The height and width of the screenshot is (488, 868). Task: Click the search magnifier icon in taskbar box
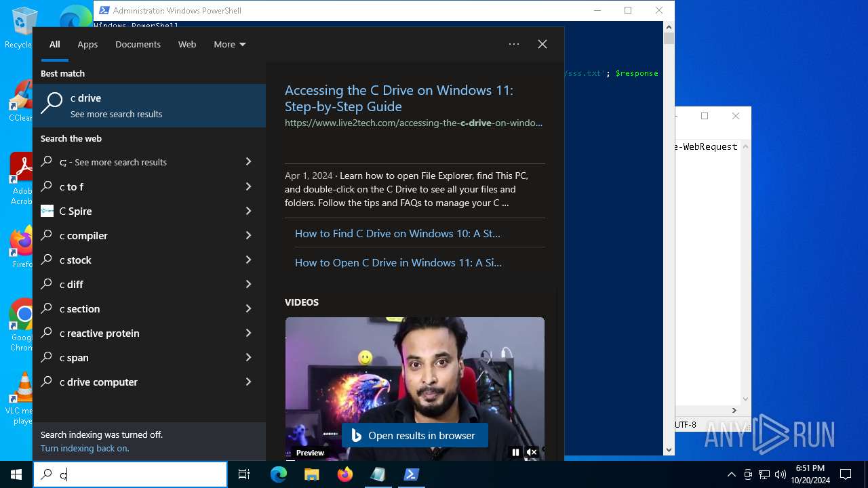click(x=47, y=474)
